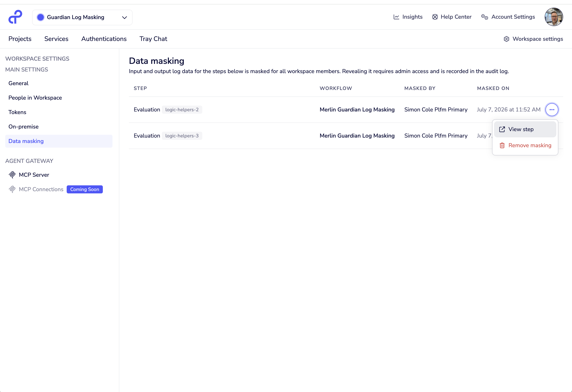
Task: Switch to the Tray Chat tab
Action: (x=153, y=39)
